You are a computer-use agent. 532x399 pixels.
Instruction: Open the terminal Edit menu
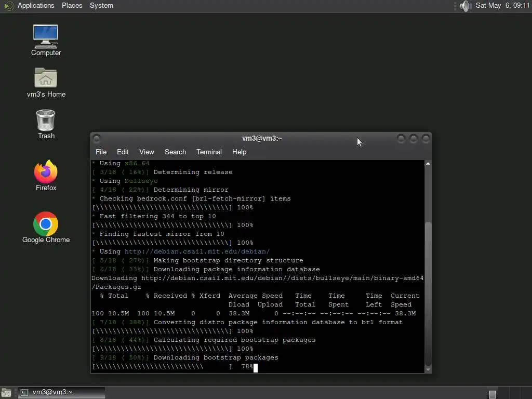(123, 152)
